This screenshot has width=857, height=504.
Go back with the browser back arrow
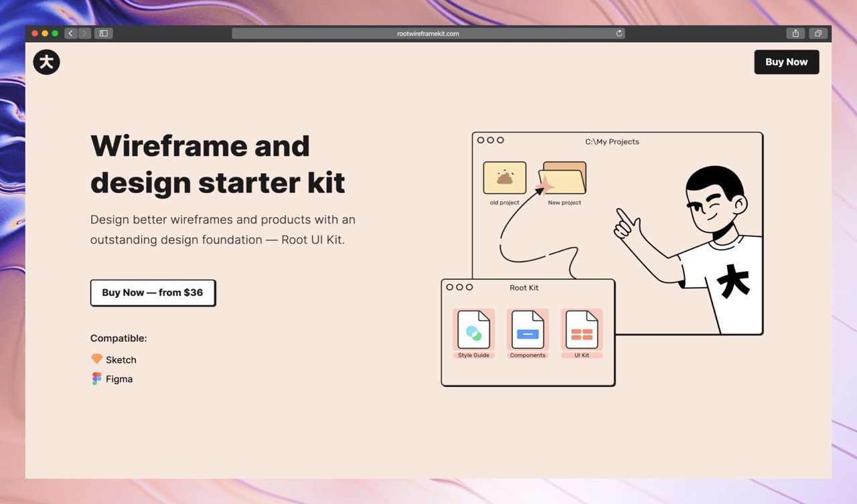coord(71,33)
